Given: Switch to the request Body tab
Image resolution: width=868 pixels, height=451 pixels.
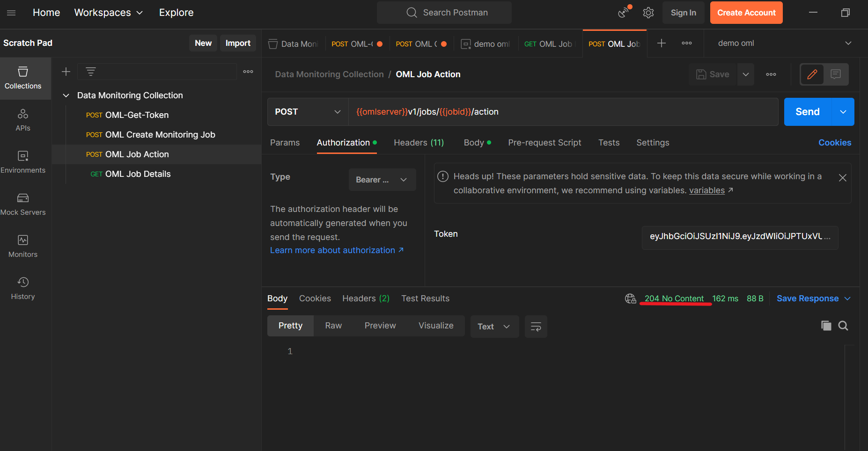Looking at the screenshot, I should point(478,143).
